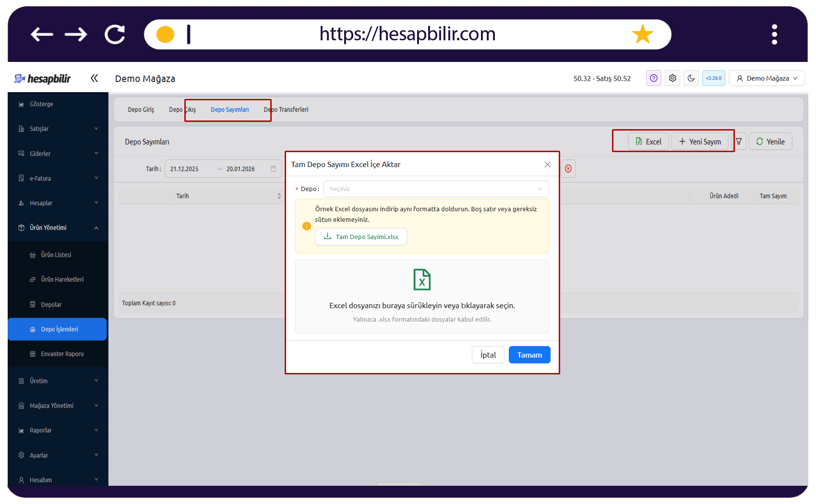Expand the Hesabım sidebar menu

click(x=57, y=480)
